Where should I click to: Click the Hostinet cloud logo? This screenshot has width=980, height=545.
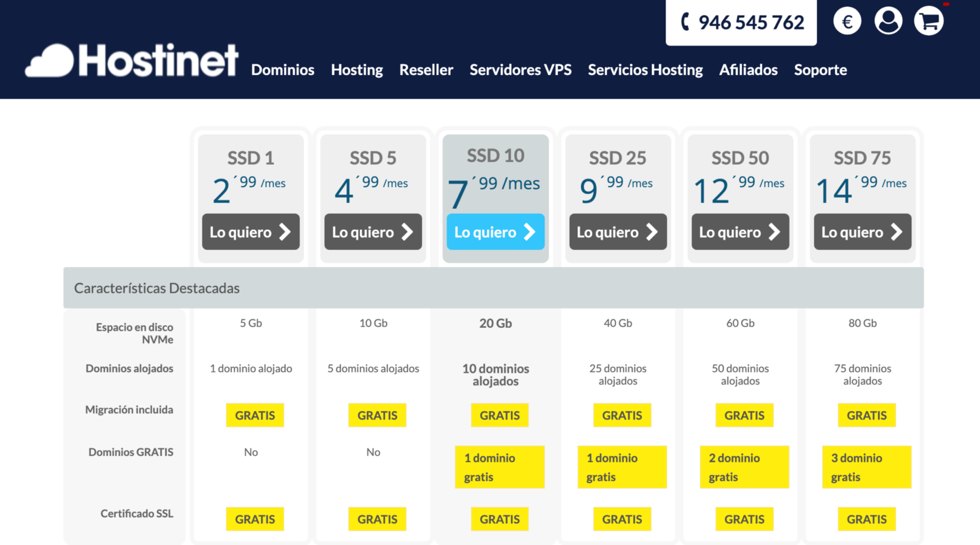click(132, 60)
